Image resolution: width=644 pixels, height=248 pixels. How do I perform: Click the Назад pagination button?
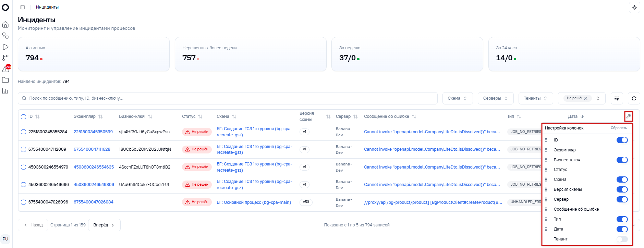(33, 225)
